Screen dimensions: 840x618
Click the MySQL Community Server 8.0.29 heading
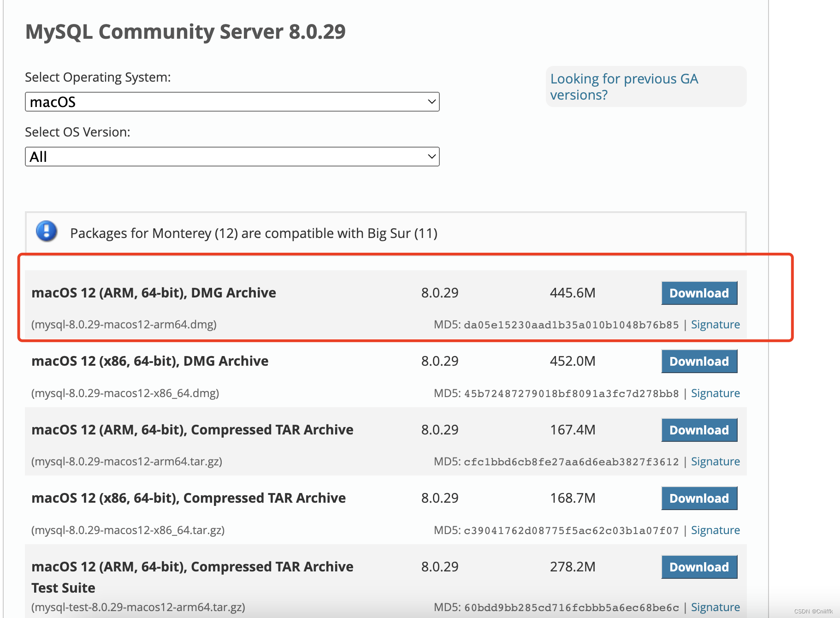185,32
